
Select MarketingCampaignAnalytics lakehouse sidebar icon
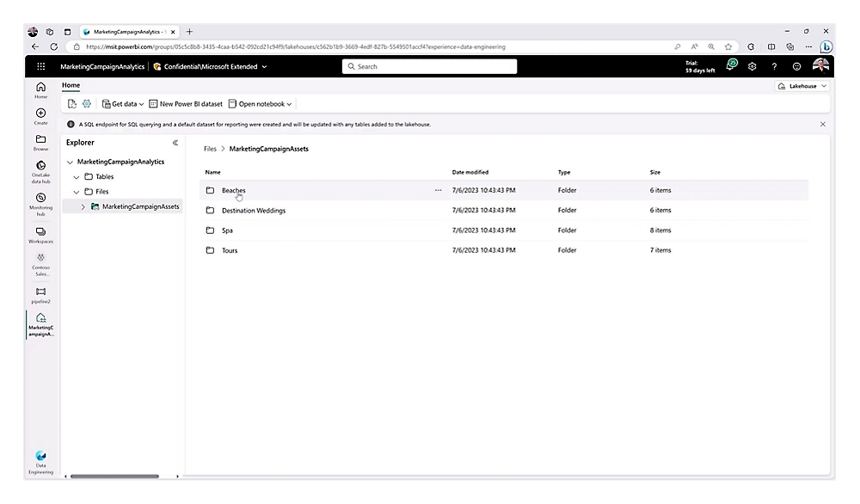pyautogui.click(x=40, y=324)
